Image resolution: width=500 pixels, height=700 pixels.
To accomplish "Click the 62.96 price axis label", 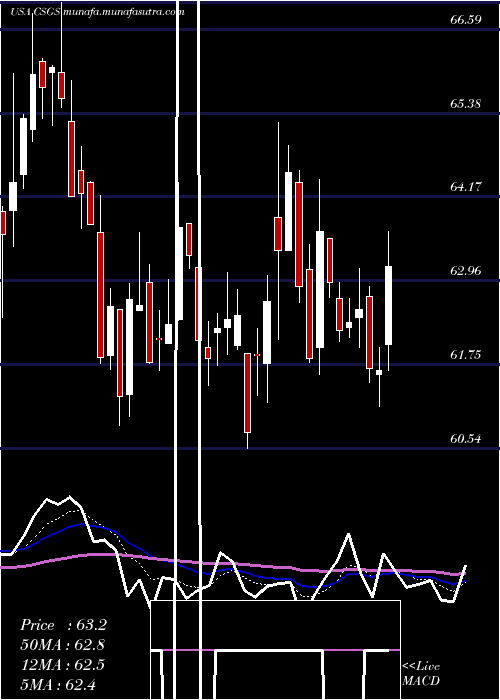I will (466, 271).
